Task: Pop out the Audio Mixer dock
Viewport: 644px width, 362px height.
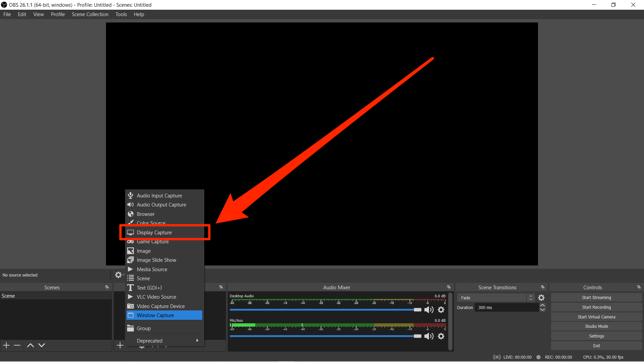Action: [449, 287]
